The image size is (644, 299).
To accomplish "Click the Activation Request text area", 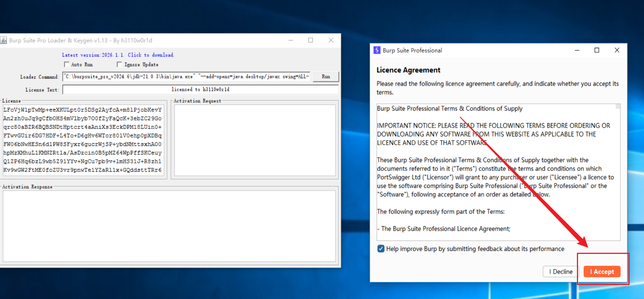I will pos(255,140).
